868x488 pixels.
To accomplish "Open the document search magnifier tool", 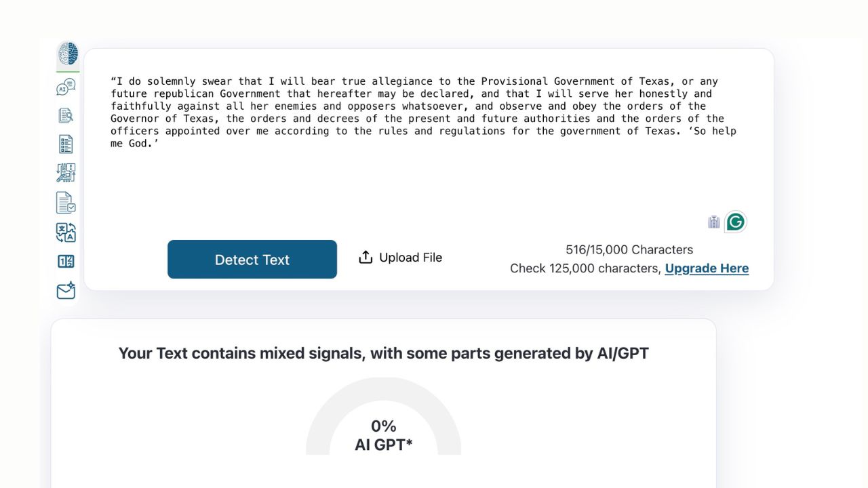I will click(x=66, y=115).
